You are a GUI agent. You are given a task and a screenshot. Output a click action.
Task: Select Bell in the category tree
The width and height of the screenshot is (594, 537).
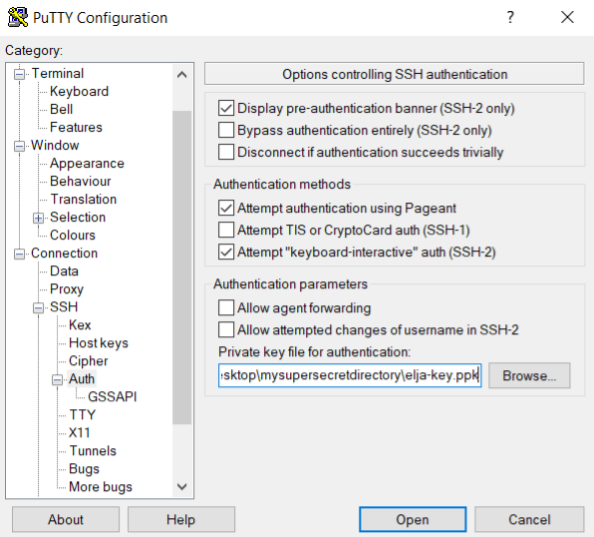pos(61,109)
